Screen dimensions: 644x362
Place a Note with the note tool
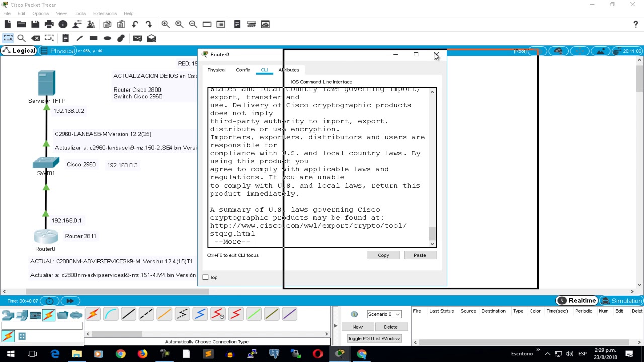65,38
